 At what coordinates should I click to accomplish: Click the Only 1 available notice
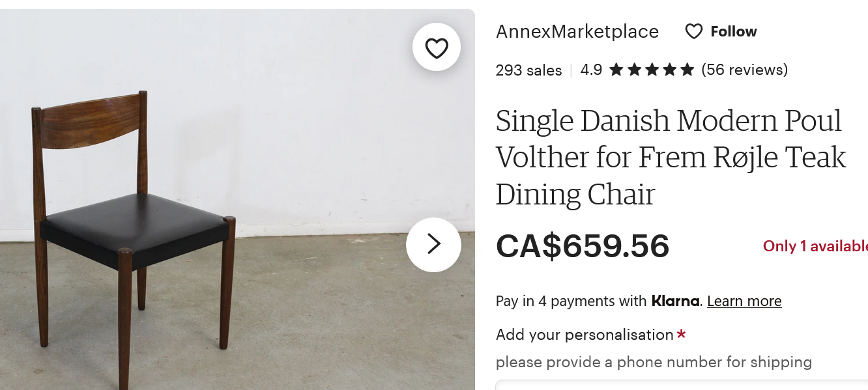tap(815, 246)
